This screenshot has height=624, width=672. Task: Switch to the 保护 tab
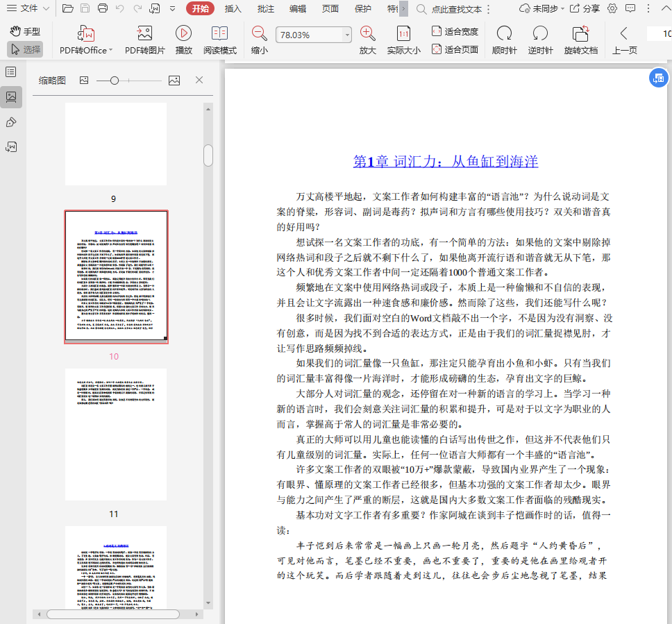363,8
